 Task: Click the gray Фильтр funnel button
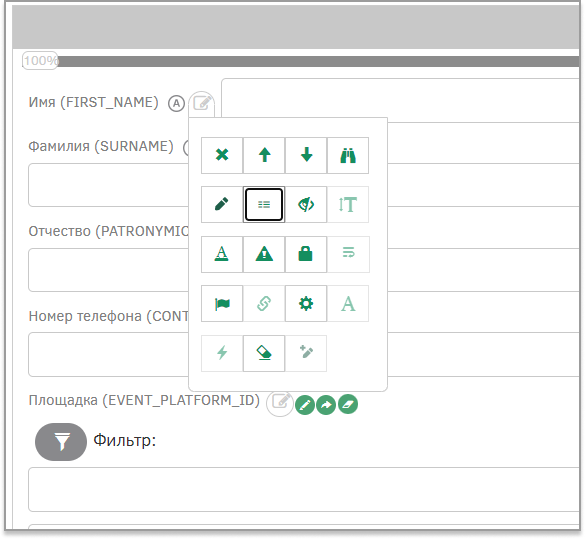[61, 442]
